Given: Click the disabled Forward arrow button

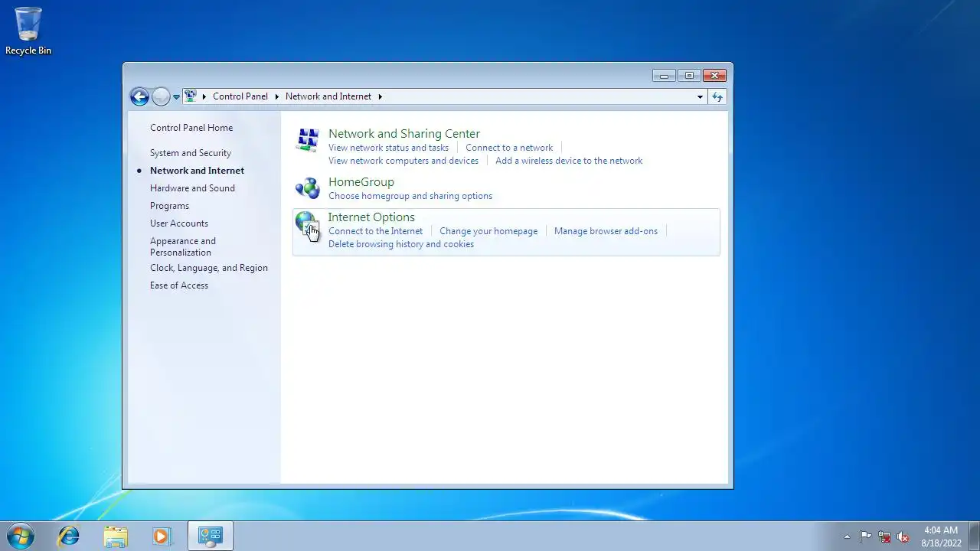Looking at the screenshot, I should tap(161, 96).
